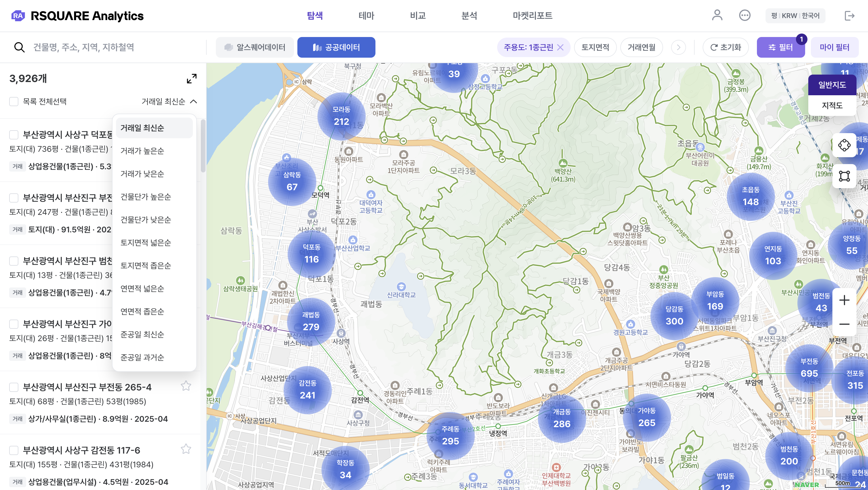The image size is (868, 490).
Task: Switch to the 마켓리포트 tab
Action: tap(532, 15)
